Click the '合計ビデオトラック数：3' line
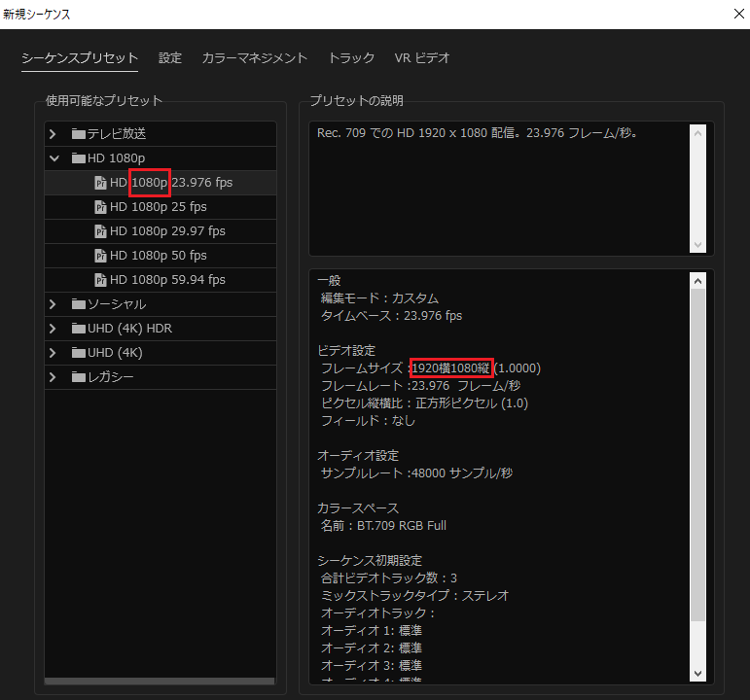 point(388,578)
